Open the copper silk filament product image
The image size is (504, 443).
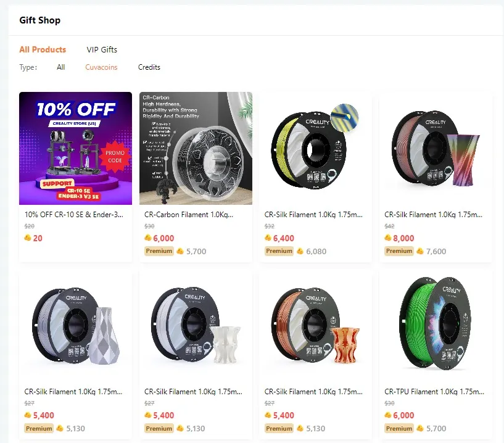tap(315, 325)
